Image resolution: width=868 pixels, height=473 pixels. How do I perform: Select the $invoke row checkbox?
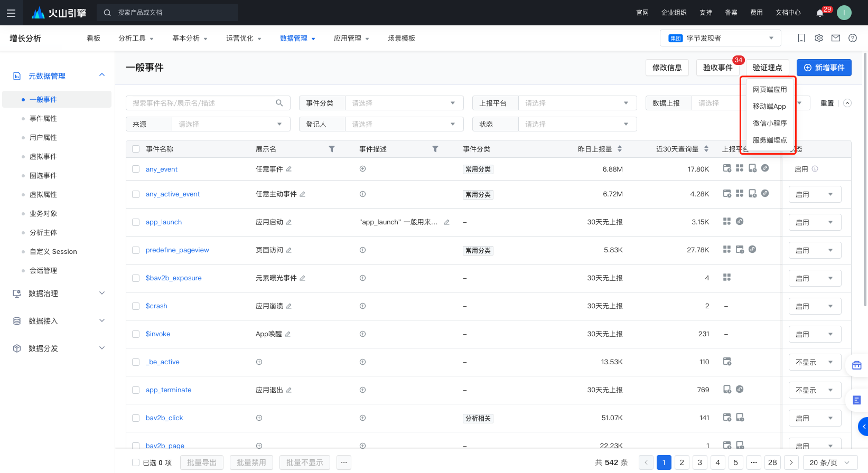click(x=136, y=334)
